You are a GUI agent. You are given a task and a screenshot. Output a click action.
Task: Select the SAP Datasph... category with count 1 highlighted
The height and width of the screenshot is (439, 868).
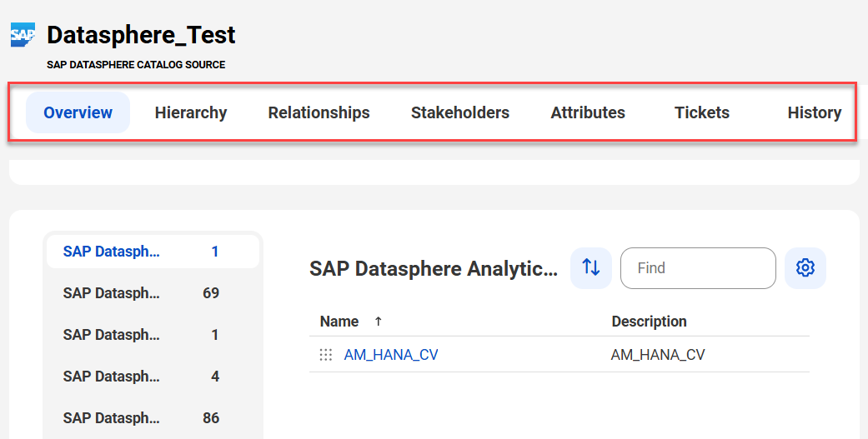pos(153,252)
